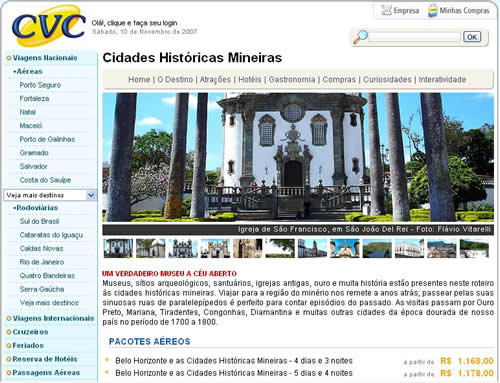The image size is (500, 383).
Task: Open the Atrações tab
Action: pyautogui.click(x=215, y=79)
